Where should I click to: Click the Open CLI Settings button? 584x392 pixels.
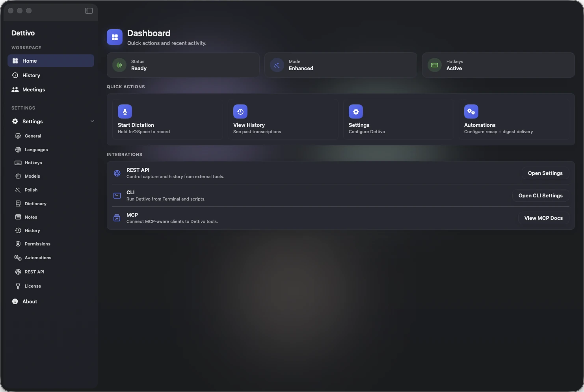(x=541, y=195)
